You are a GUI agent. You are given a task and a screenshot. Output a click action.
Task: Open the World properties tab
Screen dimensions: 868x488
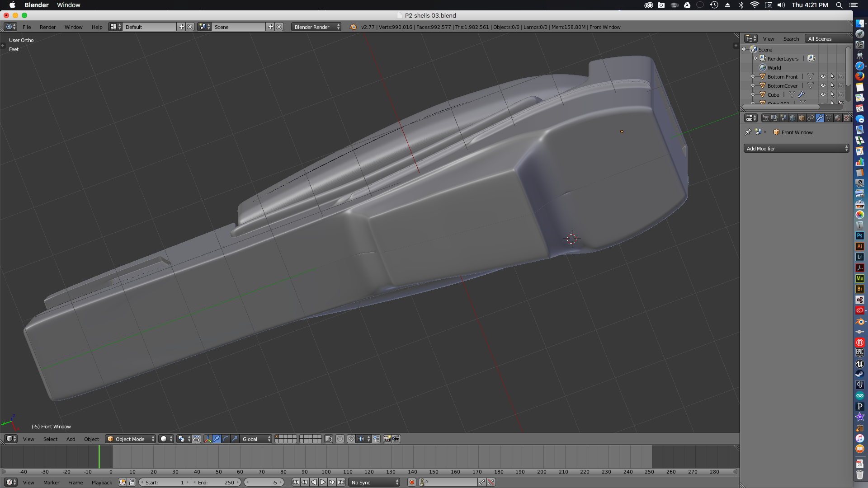[x=793, y=118]
